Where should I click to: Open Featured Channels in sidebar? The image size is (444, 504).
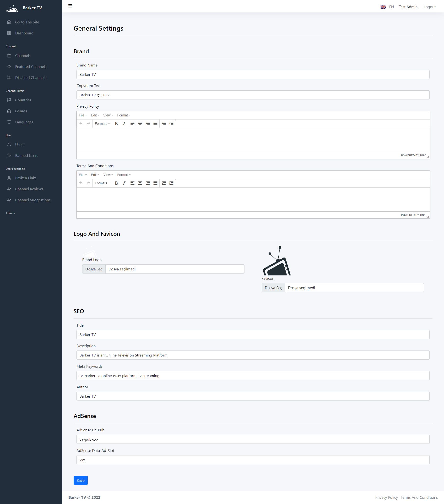31,66
